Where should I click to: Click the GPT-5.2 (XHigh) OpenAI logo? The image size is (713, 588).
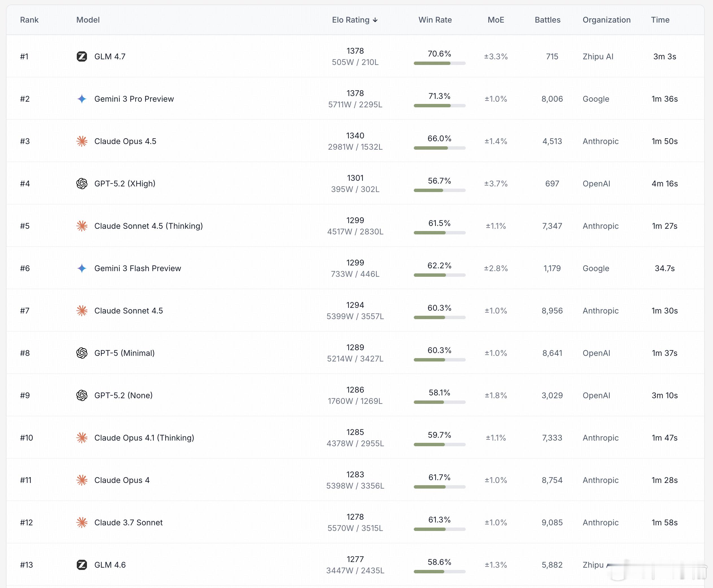(82, 184)
